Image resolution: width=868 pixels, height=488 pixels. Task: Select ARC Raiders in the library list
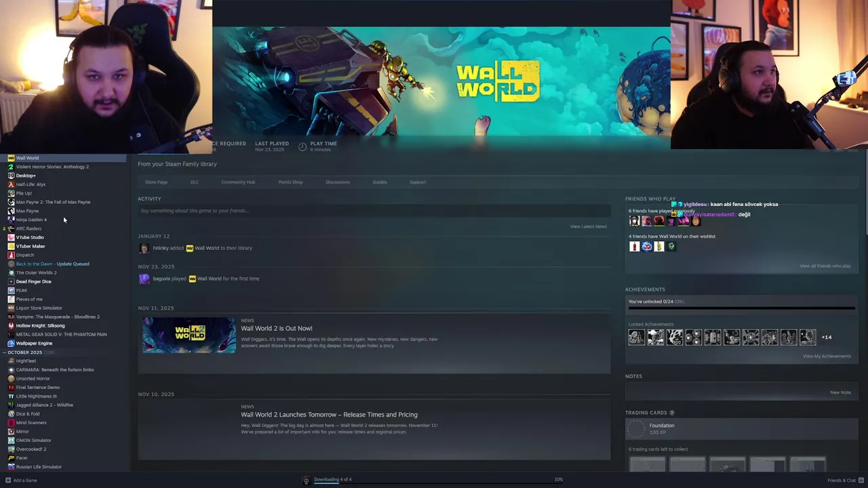tap(28, 228)
